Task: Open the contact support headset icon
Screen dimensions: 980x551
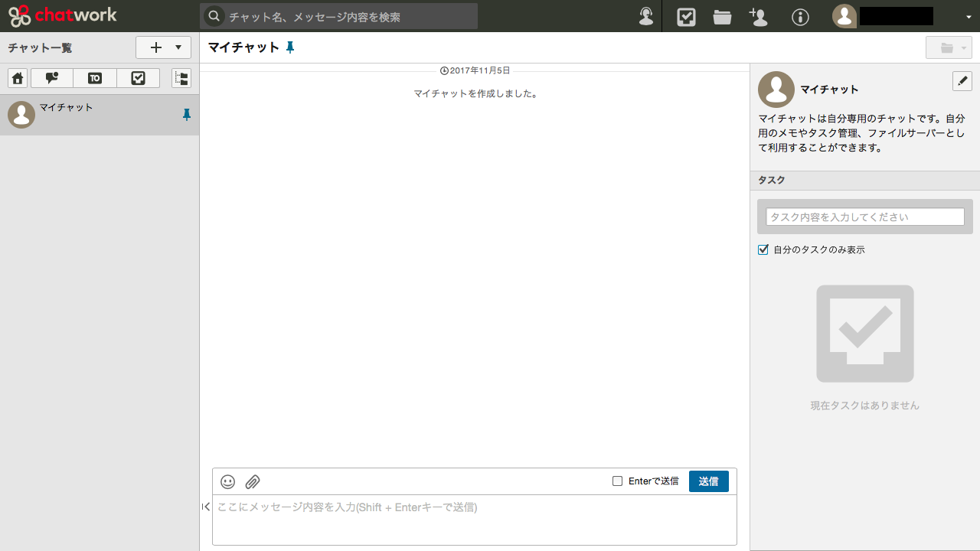Action: [646, 16]
